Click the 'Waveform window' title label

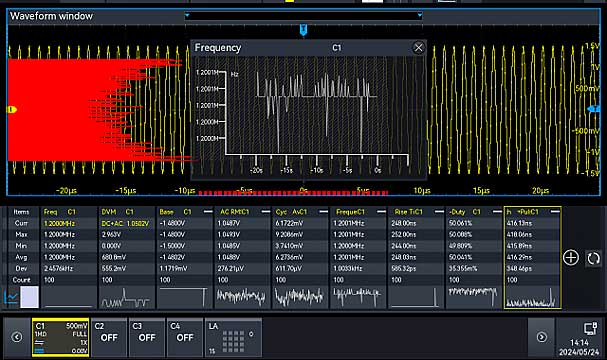(x=51, y=16)
